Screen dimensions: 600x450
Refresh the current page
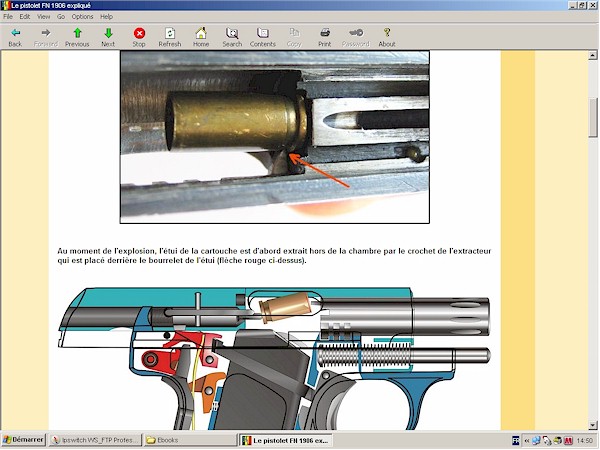[x=170, y=38]
